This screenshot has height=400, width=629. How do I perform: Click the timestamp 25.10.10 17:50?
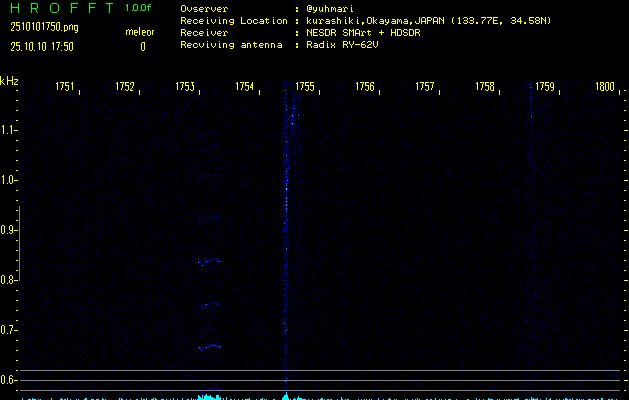42,47
